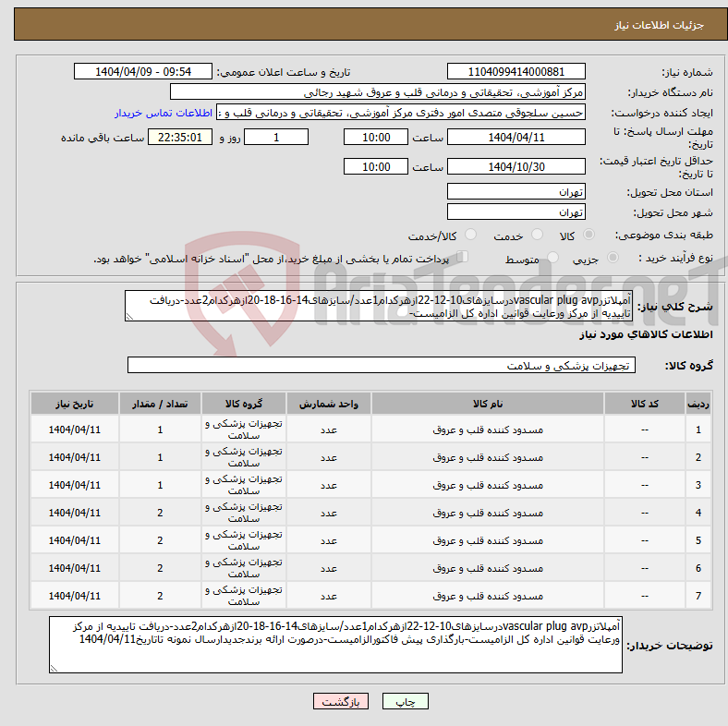Select the جزیی purchase type radio
Viewport: 728px width, 726px height.
(613, 258)
